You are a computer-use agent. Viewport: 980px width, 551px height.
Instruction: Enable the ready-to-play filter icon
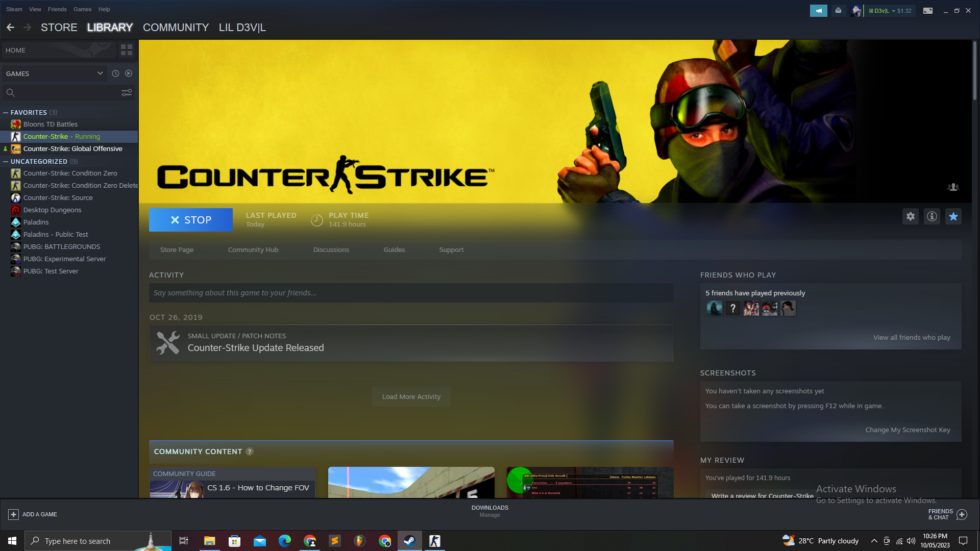point(128,73)
